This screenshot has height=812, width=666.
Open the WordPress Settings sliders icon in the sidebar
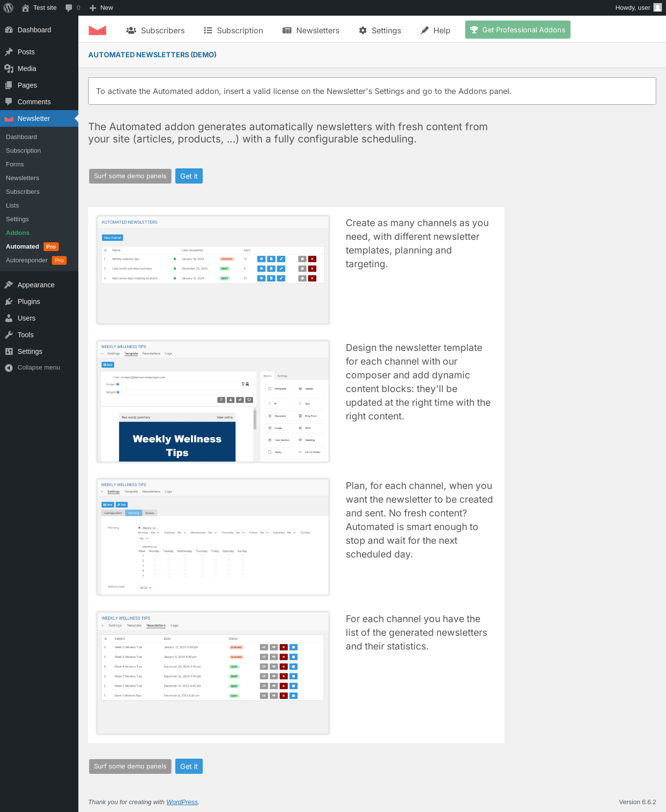[x=9, y=351]
